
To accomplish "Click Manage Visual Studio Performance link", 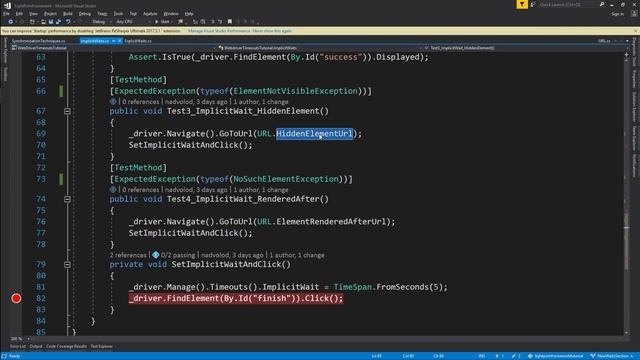I will click(x=220, y=31).
